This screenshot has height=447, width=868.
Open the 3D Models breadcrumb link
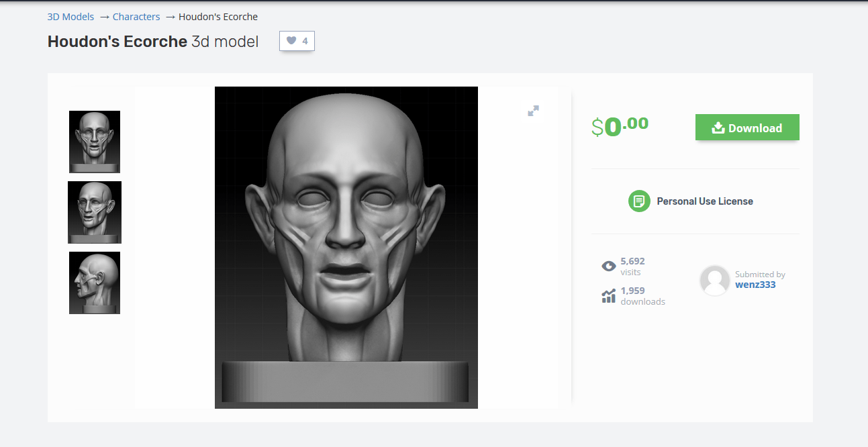[x=70, y=17]
